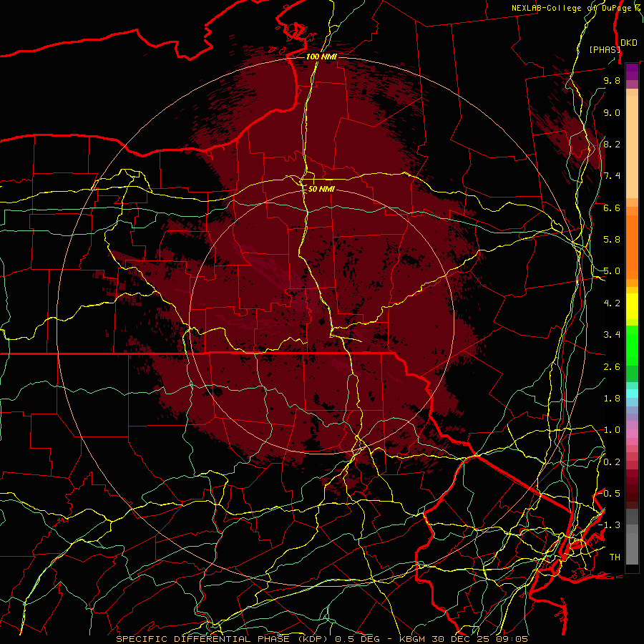Pick the yellow segment of the color bar
Screen dimensions: 644x644
coord(632,306)
